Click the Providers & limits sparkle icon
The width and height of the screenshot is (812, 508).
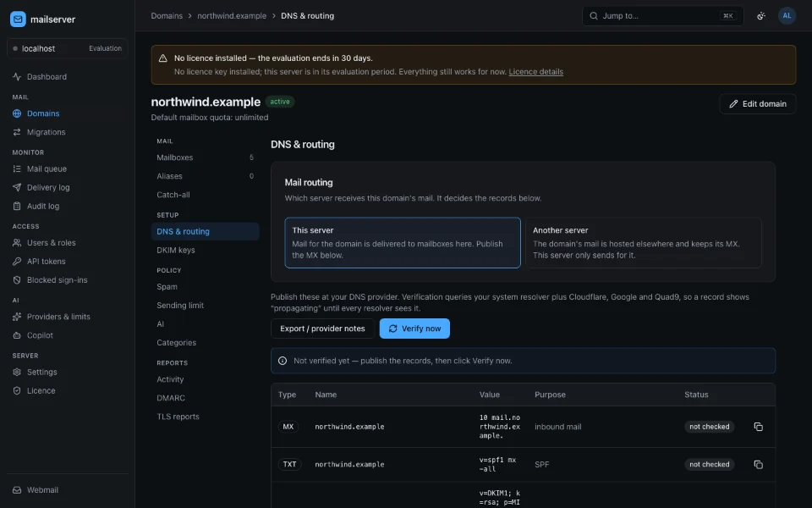click(17, 317)
